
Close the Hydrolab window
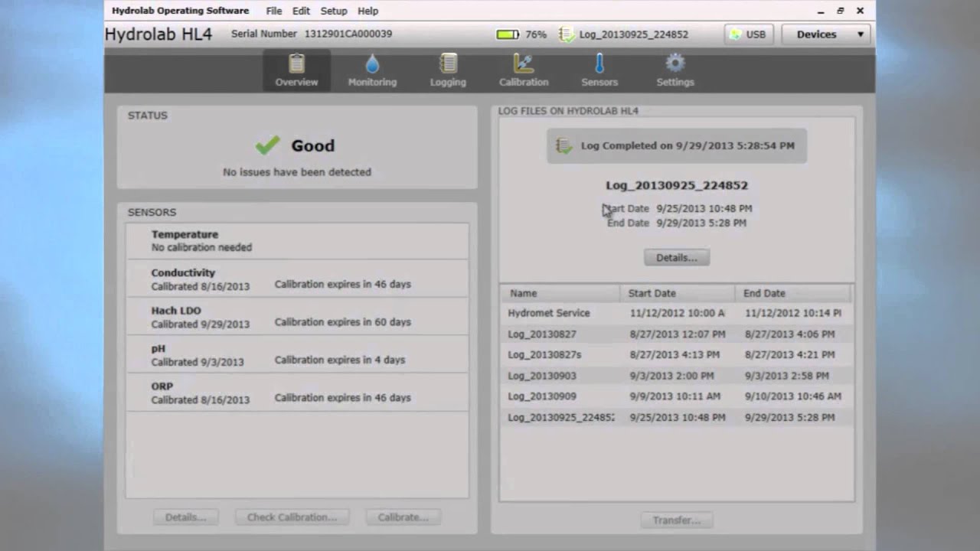(x=861, y=11)
